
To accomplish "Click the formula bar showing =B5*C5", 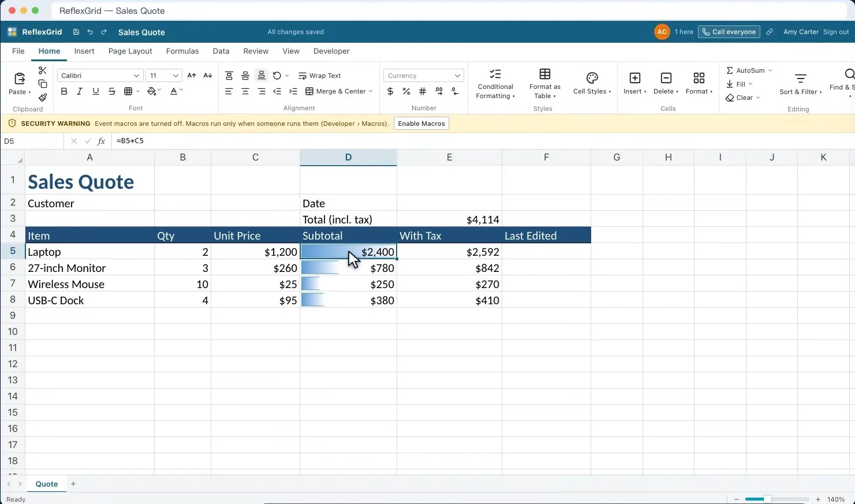I will coord(483,141).
